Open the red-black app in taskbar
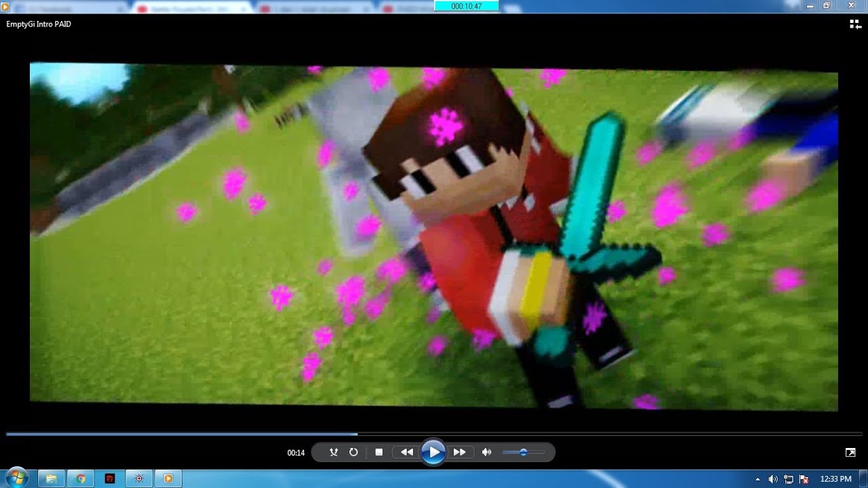 pyautogui.click(x=110, y=479)
